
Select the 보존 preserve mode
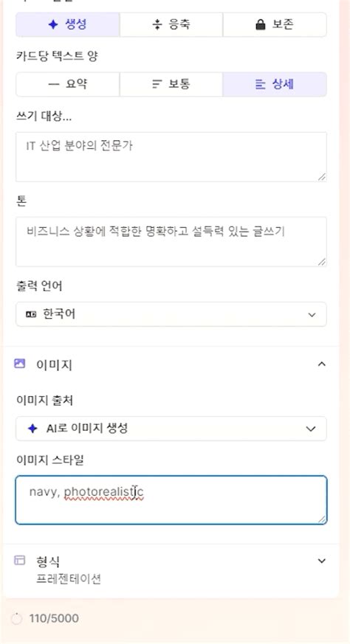[275, 24]
